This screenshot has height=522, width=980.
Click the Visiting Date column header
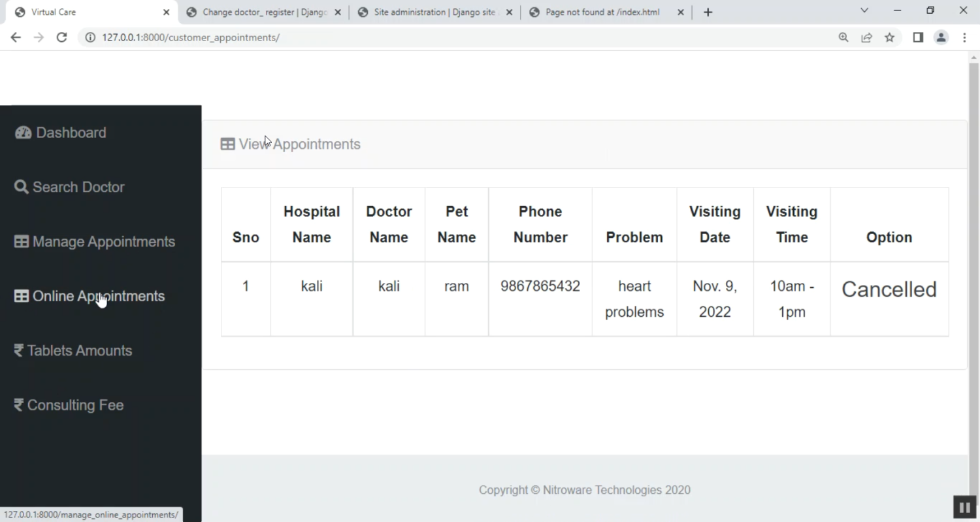coord(715,225)
